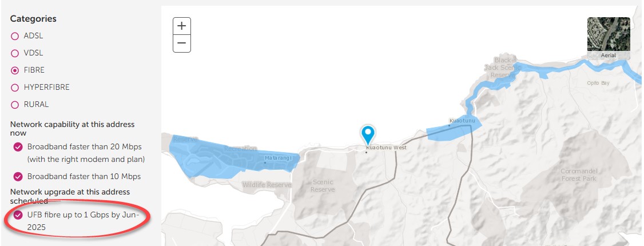Zoom in with the plus button

[x=181, y=26]
